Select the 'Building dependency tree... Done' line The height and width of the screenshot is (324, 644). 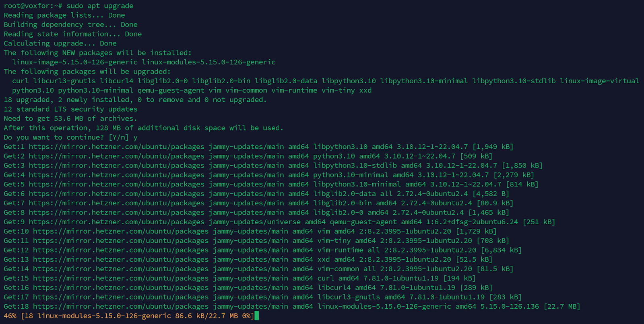click(70, 25)
